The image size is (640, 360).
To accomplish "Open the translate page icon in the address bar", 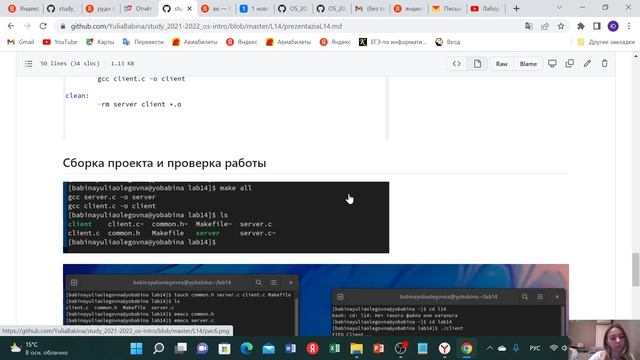I will tap(529, 26).
